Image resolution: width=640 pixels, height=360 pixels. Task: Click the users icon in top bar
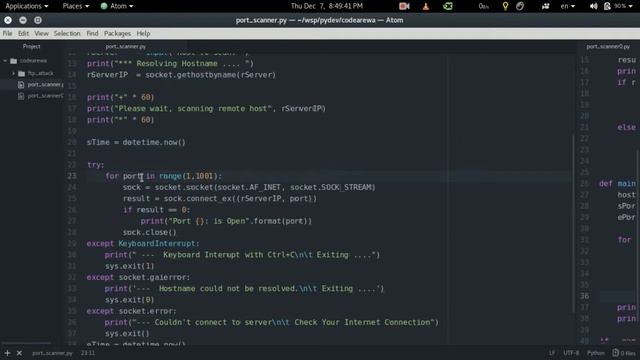click(x=545, y=6)
